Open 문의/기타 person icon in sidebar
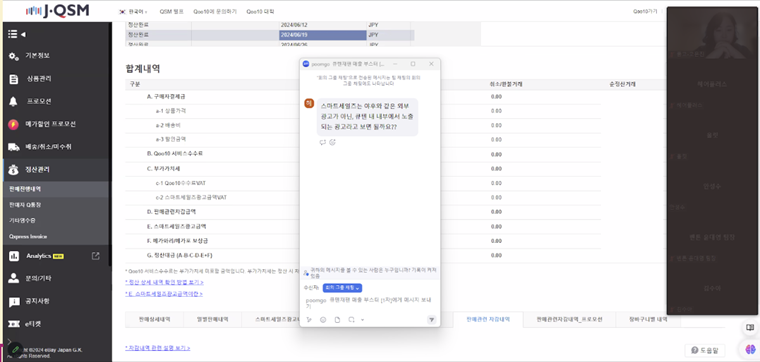This screenshot has height=362, width=760. pos(14,278)
